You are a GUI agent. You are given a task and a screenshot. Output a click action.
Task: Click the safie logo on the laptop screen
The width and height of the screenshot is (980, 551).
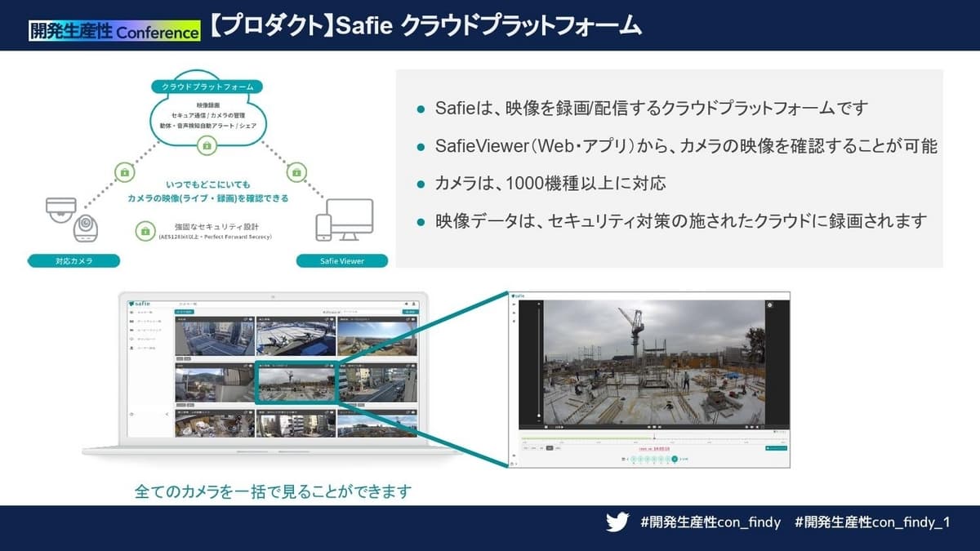pyautogui.click(x=140, y=304)
